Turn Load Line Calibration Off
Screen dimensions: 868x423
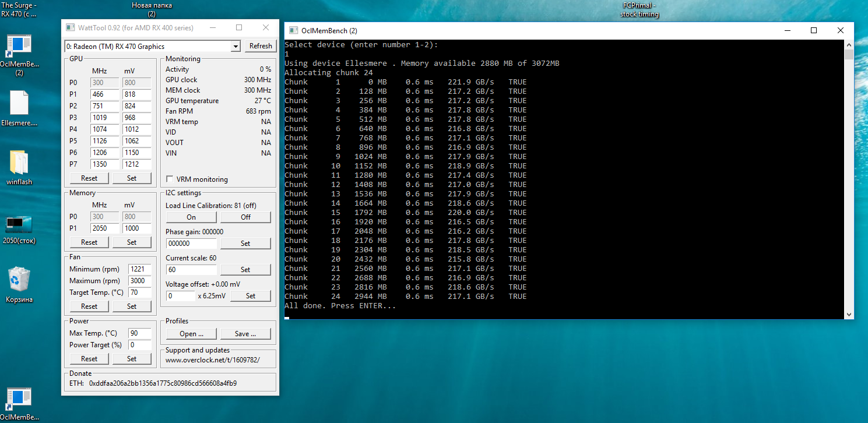[245, 217]
